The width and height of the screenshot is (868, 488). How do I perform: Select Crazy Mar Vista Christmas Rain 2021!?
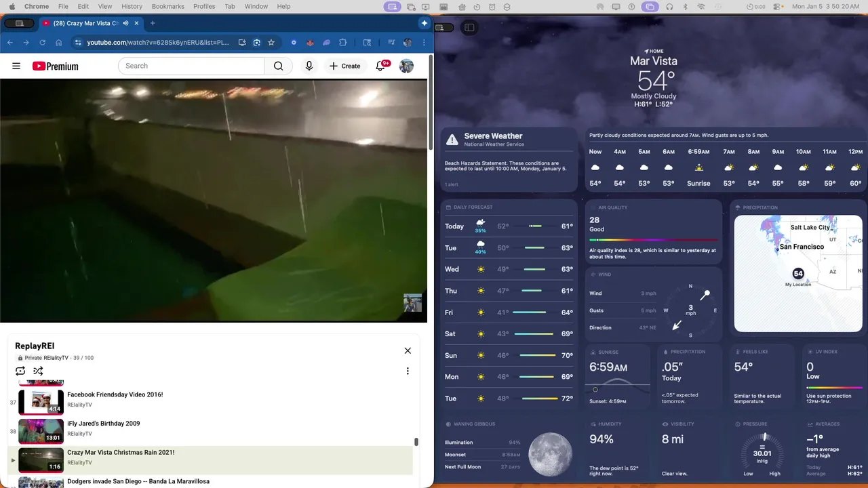210,460
